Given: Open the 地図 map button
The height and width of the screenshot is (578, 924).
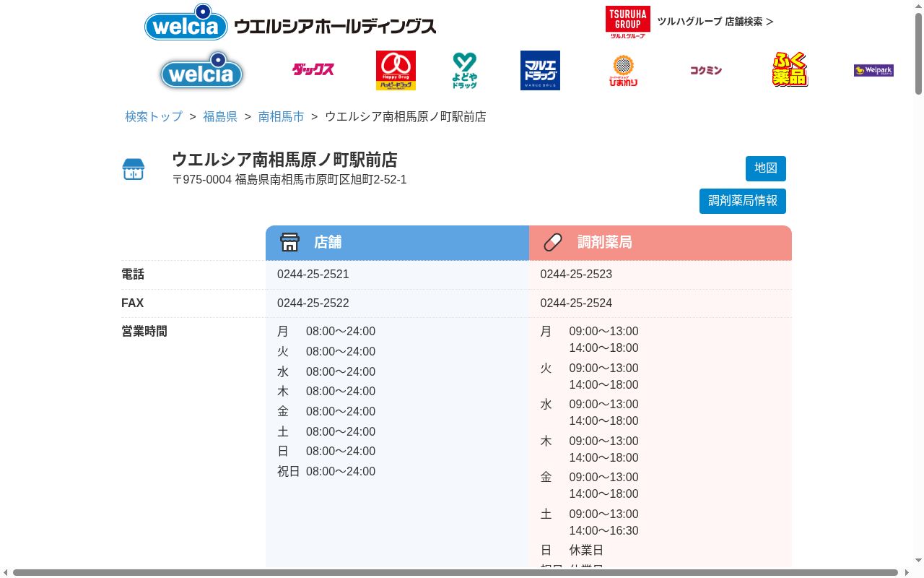Looking at the screenshot, I should 766,168.
